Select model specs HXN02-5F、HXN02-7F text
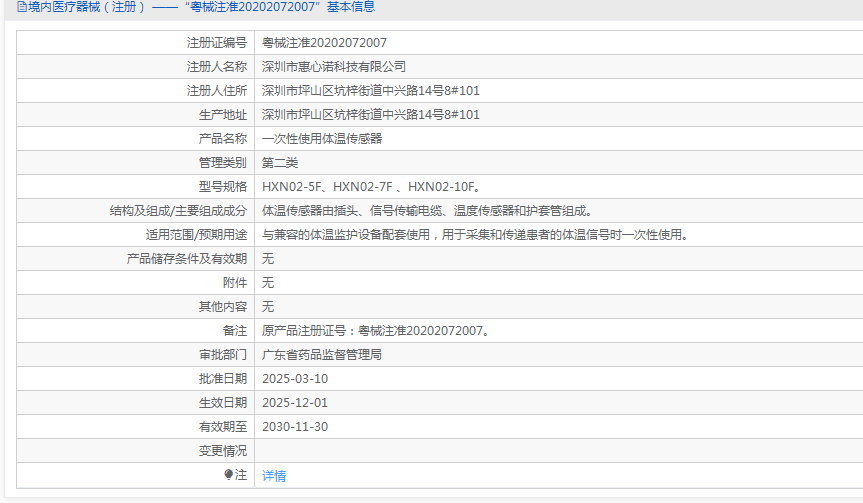 [372, 187]
